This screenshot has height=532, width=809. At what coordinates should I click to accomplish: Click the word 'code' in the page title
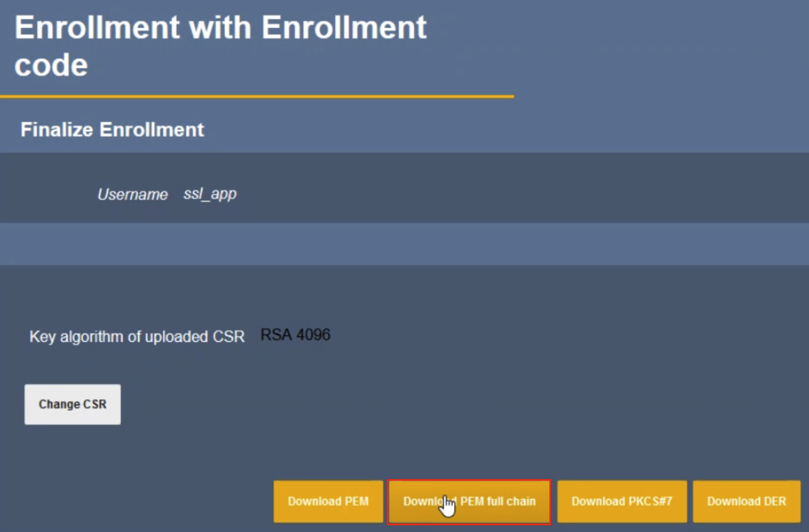51,66
